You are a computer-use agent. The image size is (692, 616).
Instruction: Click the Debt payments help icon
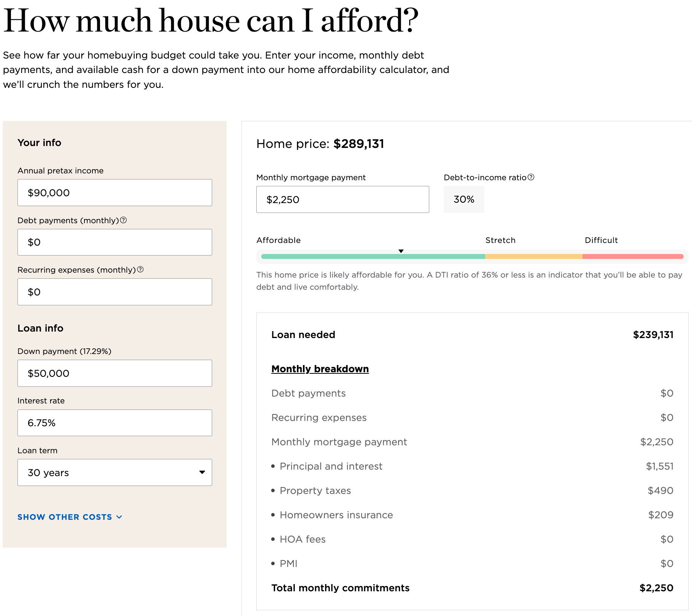pos(123,220)
